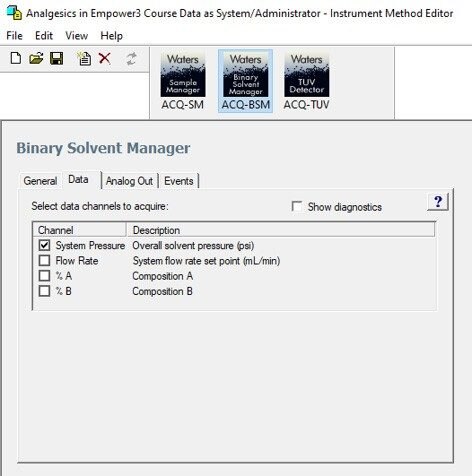Viewport: 472px width, 476px height.
Task: Switch to the Events tab
Action: coord(179,181)
